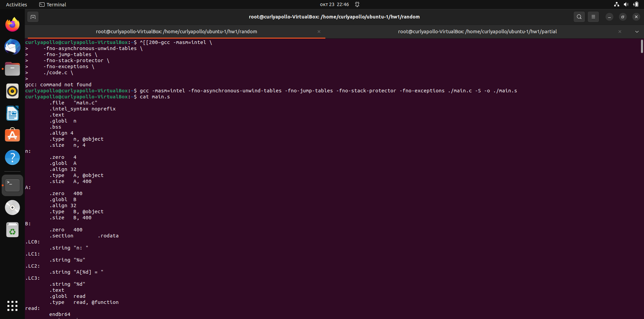
Task: Click the 'cat main.s' command text
Action: (x=155, y=97)
